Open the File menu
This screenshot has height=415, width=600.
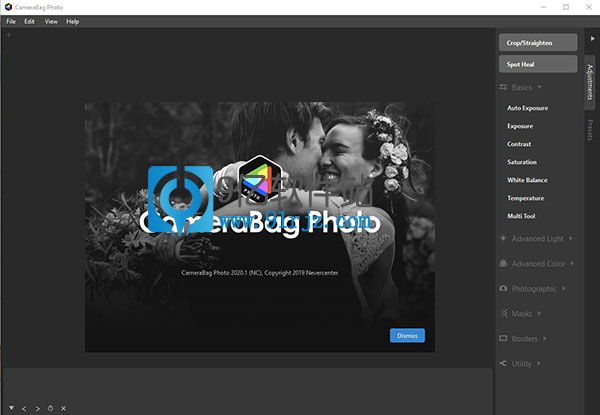pos(11,21)
